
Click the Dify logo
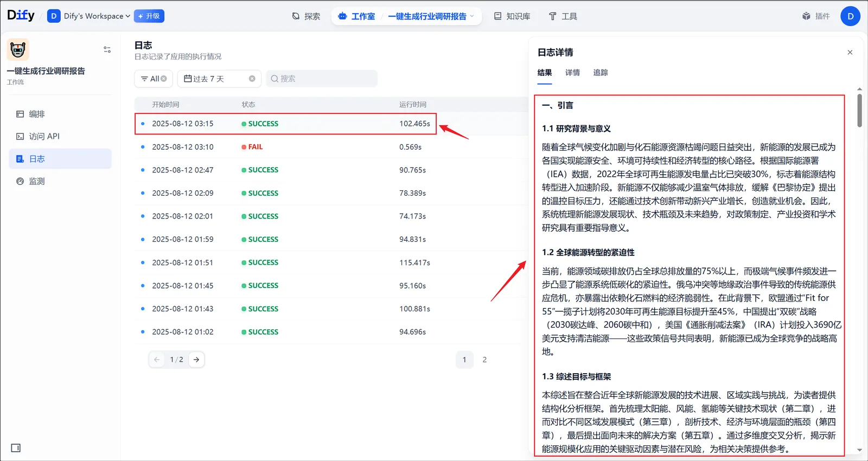point(21,15)
